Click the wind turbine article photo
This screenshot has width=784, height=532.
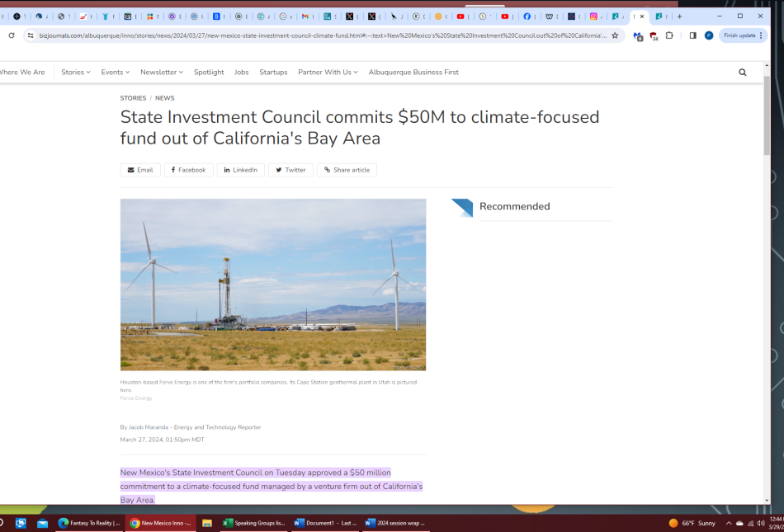[273, 285]
